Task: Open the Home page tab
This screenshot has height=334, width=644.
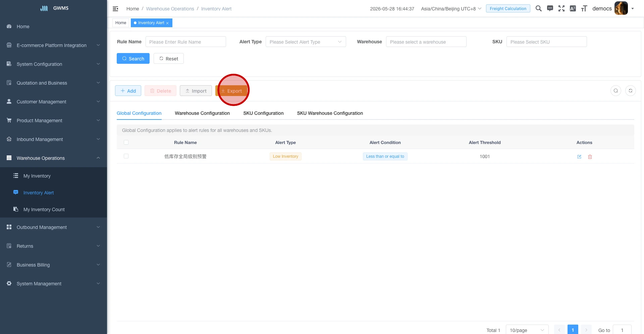Action: click(121, 23)
